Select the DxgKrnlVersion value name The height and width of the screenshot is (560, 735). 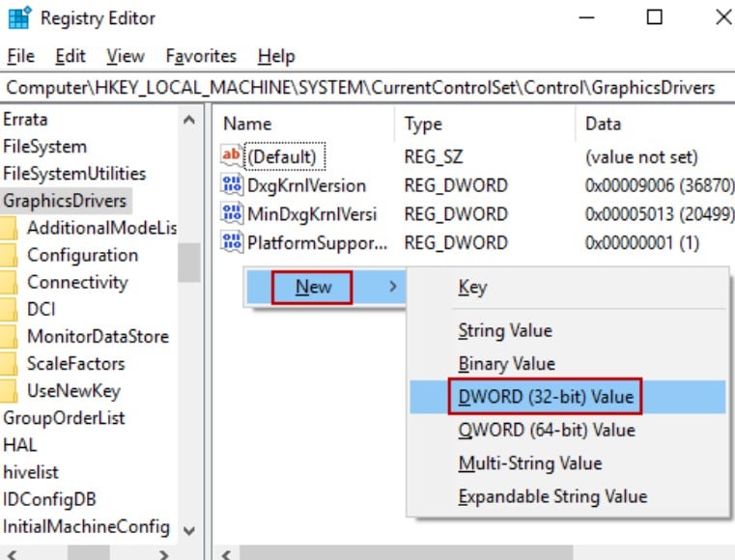306,185
